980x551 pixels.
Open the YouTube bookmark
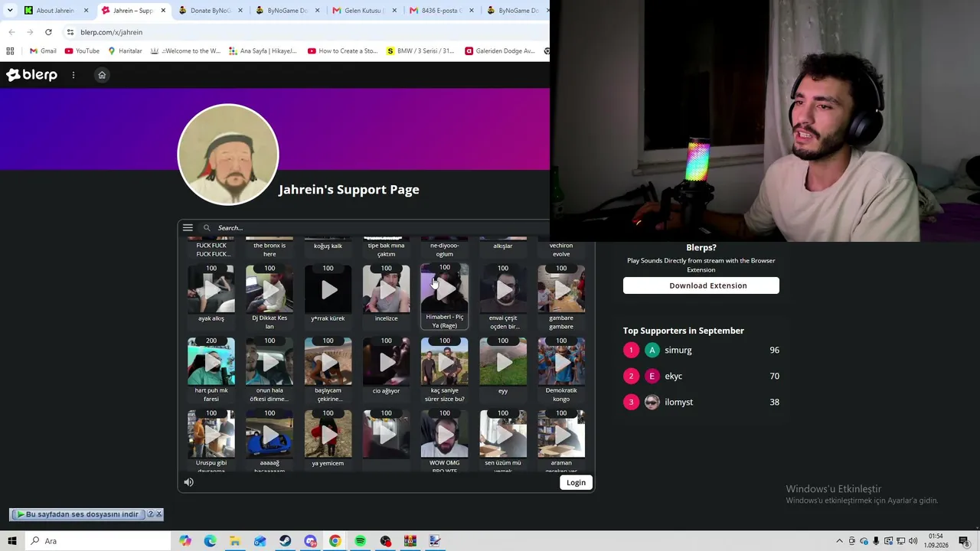(x=82, y=51)
